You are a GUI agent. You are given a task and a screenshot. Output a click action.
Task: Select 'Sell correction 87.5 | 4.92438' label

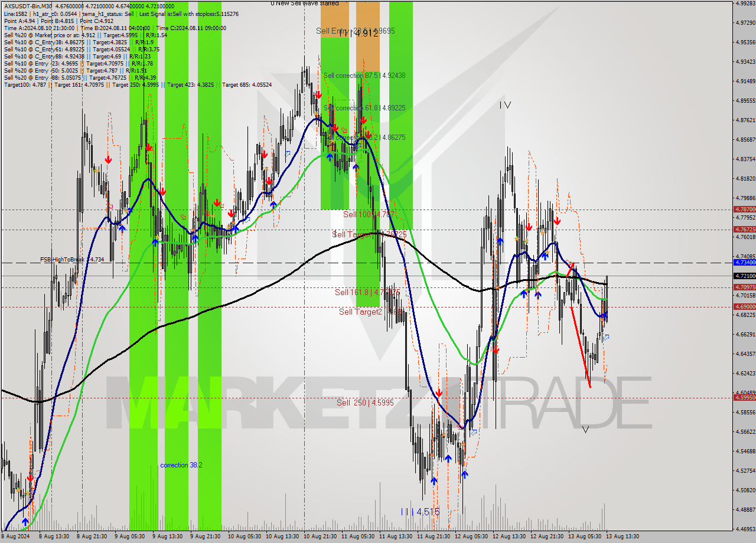click(x=364, y=76)
